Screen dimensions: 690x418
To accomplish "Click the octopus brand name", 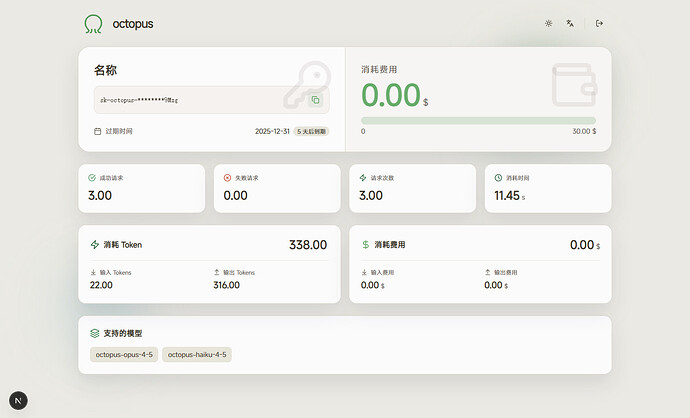I will [x=133, y=24].
